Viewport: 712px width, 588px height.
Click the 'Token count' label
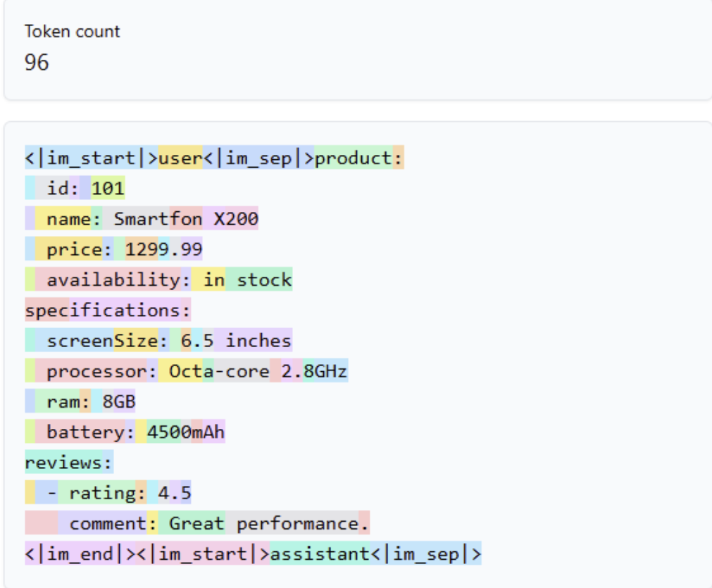click(73, 32)
